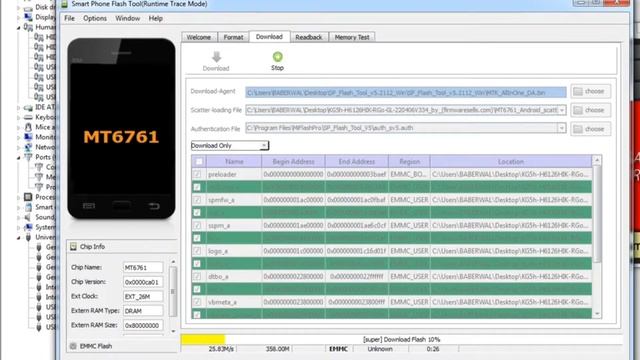Image resolution: width=640 pixels, height=360 pixels.
Task: Open the Scatter-loading File dropdown arrow
Action: pyautogui.click(x=562, y=110)
